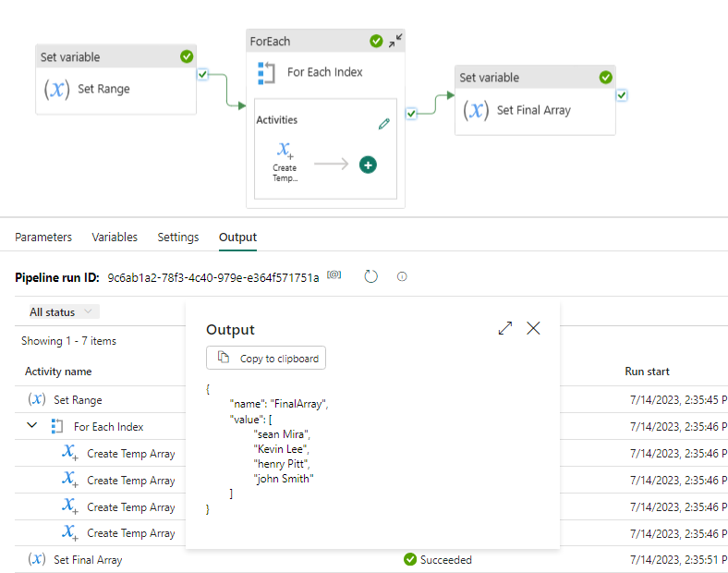Close the Output popup
Image resolution: width=728 pixels, height=573 pixels.
533,328
